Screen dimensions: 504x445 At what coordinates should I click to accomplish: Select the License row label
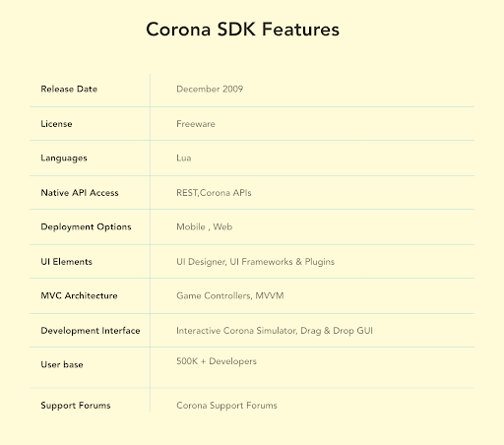coord(56,124)
